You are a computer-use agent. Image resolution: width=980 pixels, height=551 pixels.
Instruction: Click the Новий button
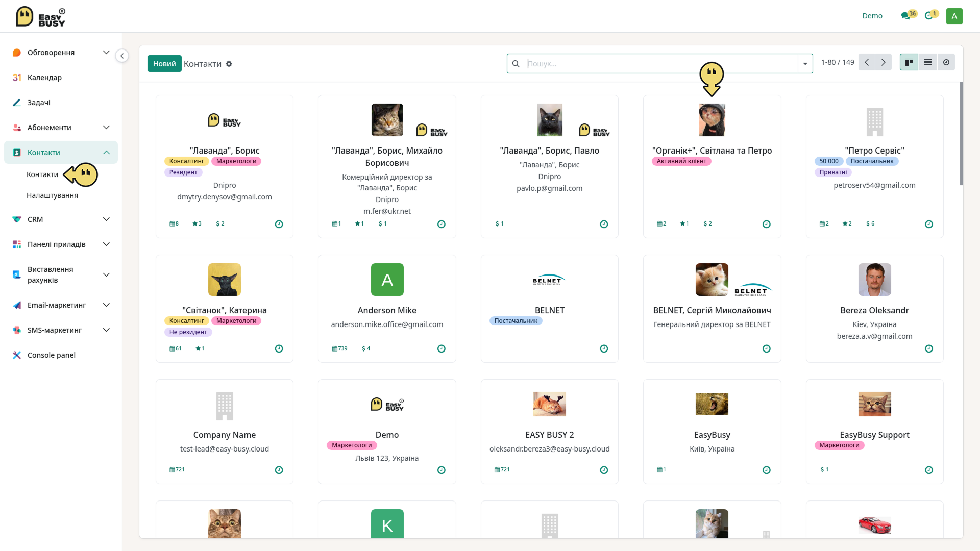point(164,64)
